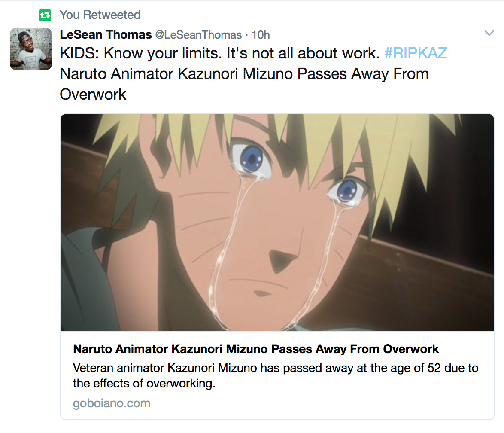The width and height of the screenshot is (504, 433).
Task: Click the "You Retweeted" label
Action: 100,15
